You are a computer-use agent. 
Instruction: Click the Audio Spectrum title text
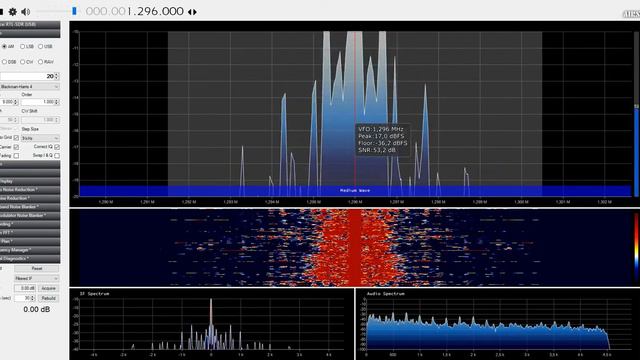[386, 294]
